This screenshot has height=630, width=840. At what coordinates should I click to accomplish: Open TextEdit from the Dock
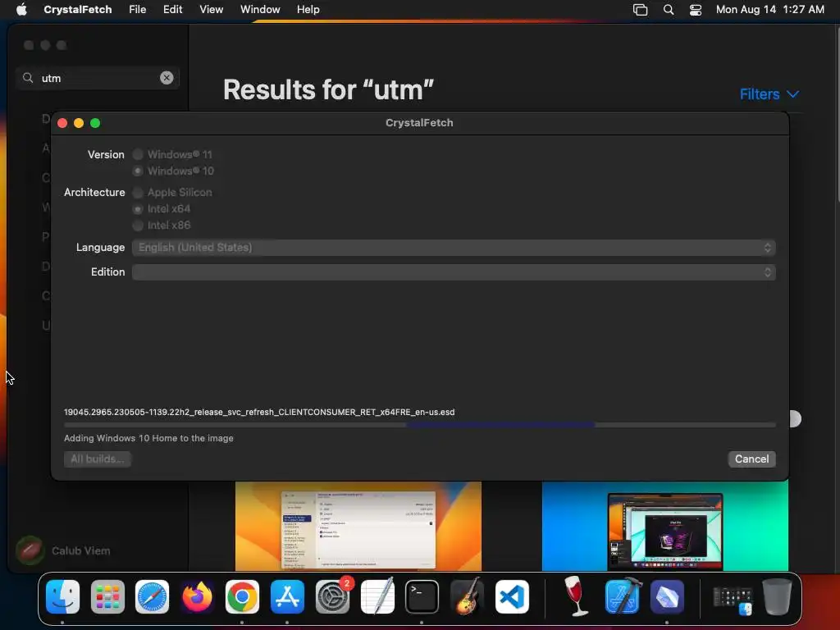(377, 596)
